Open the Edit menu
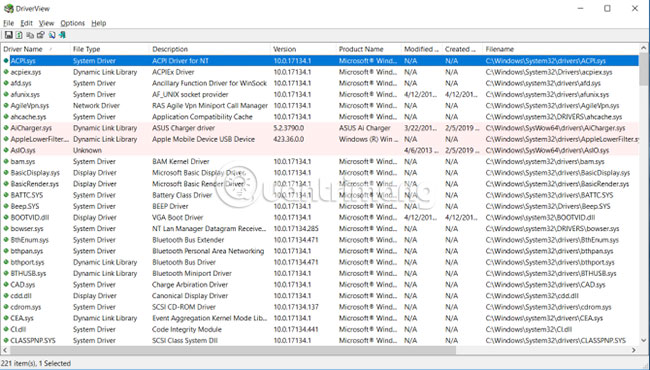The image size is (650, 370). coord(27,23)
